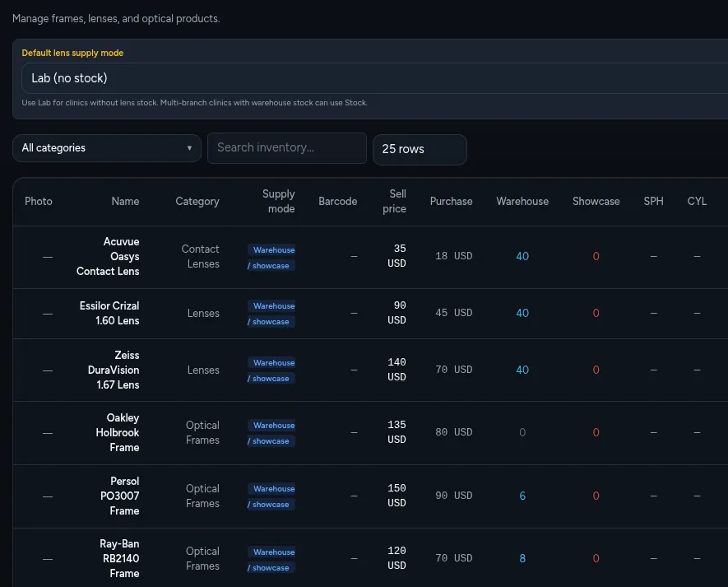Click the Sell price column header
Image resolution: width=728 pixels, height=587 pixels.
point(395,201)
